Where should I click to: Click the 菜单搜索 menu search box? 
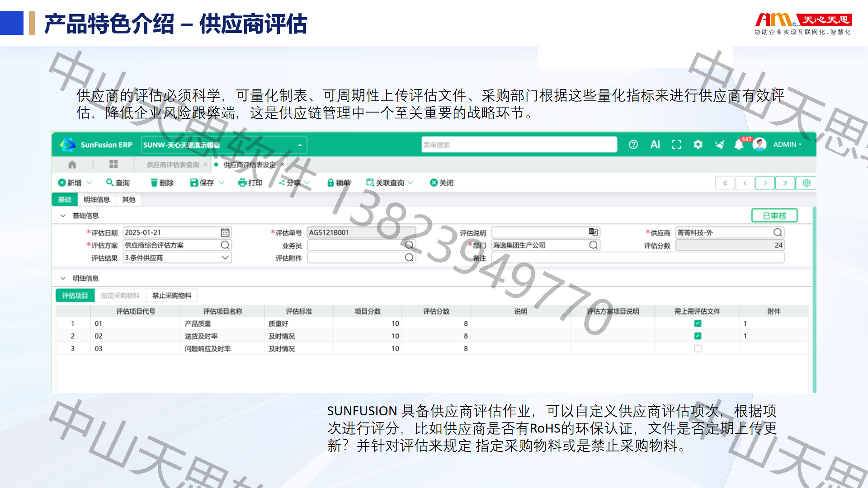(519, 145)
